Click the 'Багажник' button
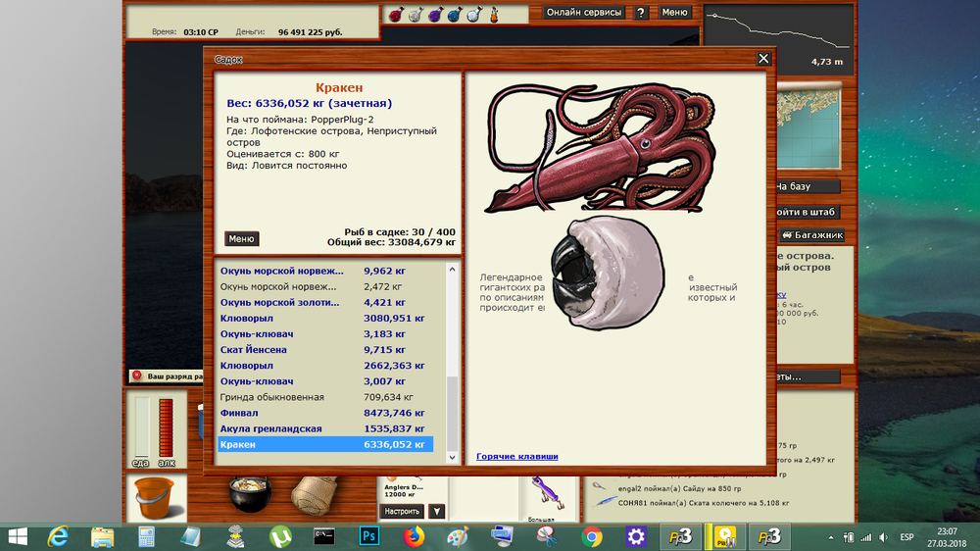 pos(811,235)
